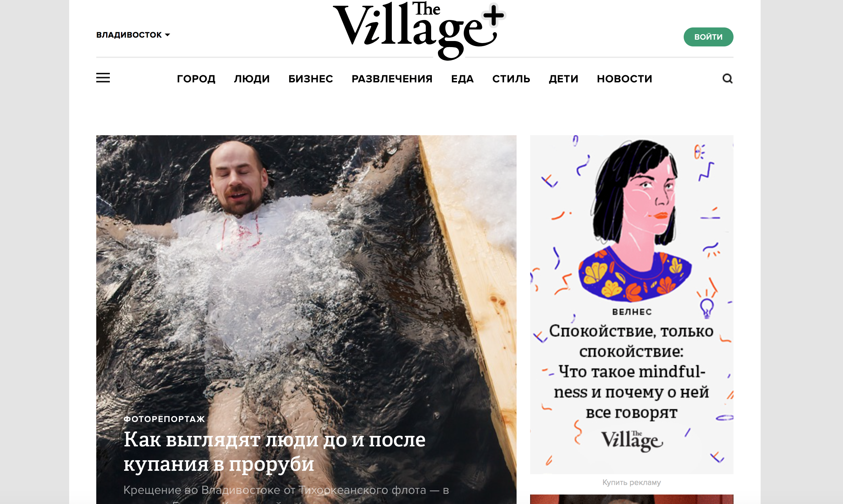This screenshot has width=843, height=504.
Task: Open the Город section
Action: point(196,79)
